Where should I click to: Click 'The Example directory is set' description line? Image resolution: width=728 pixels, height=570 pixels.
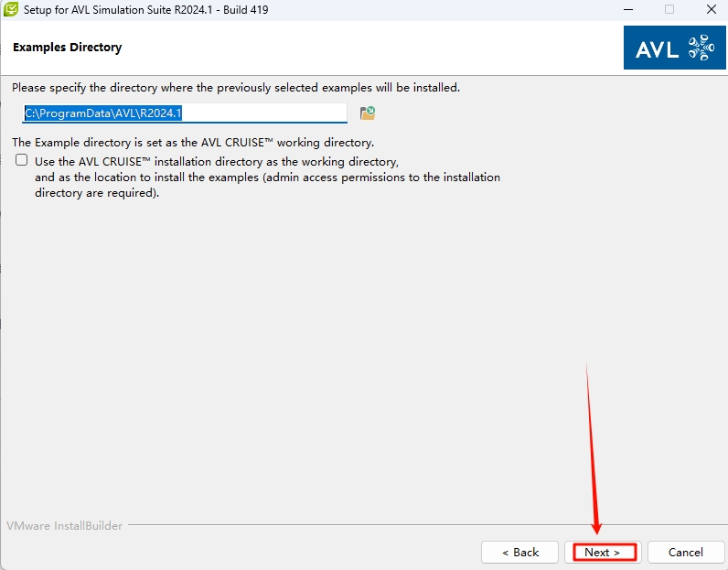point(193,143)
